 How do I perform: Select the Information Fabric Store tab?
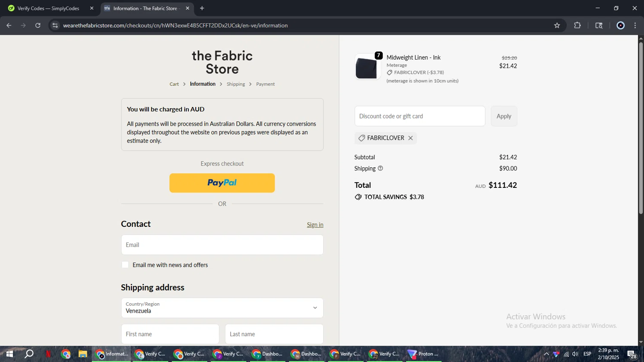coord(147,8)
